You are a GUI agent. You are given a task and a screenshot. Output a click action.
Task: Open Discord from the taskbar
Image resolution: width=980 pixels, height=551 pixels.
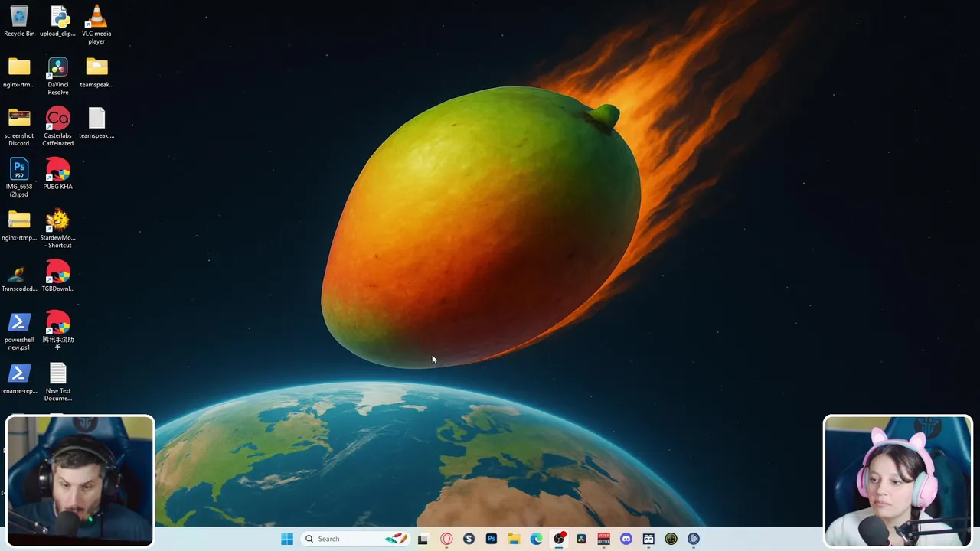tap(626, 539)
